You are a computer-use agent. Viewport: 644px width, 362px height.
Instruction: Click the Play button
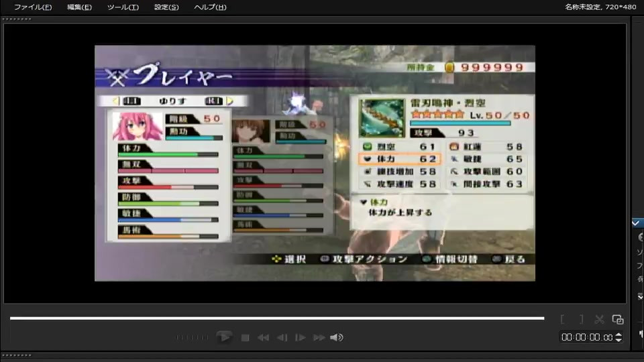[x=224, y=337]
